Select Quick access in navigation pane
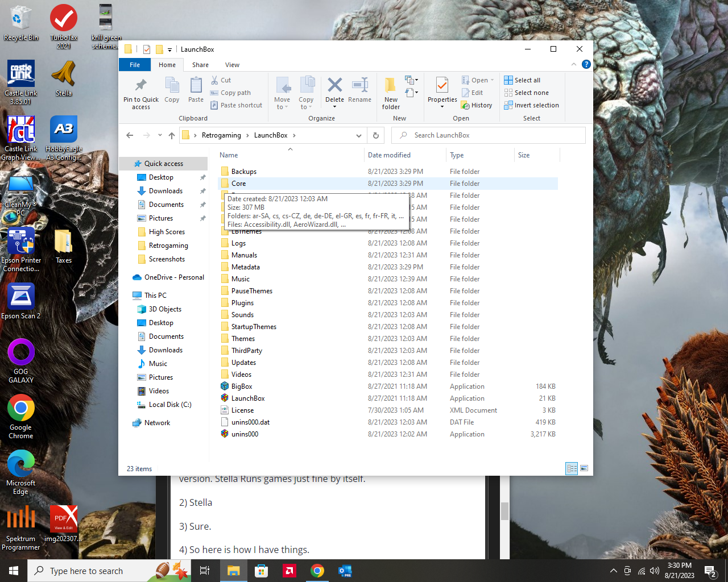Viewport: 728px width, 582px height. tap(163, 164)
